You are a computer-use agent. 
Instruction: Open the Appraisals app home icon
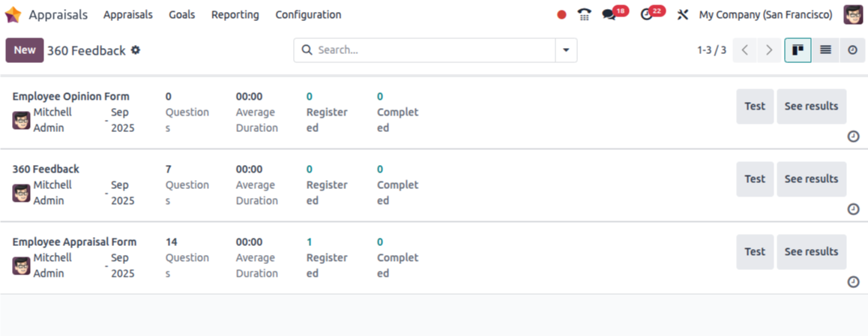click(13, 15)
